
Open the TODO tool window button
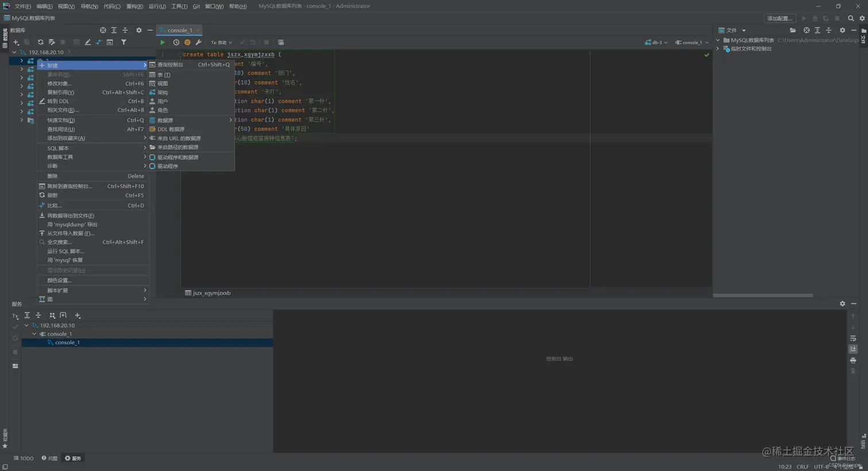pos(24,458)
